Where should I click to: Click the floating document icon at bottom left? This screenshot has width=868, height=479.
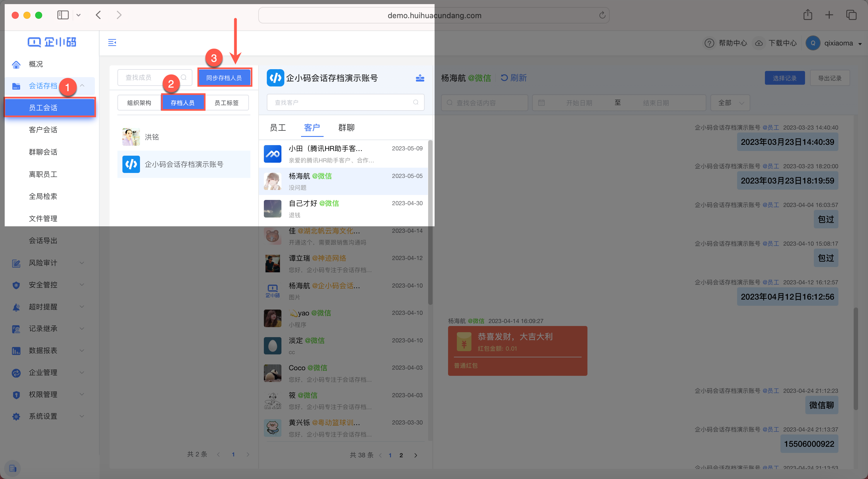click(13, 468)
